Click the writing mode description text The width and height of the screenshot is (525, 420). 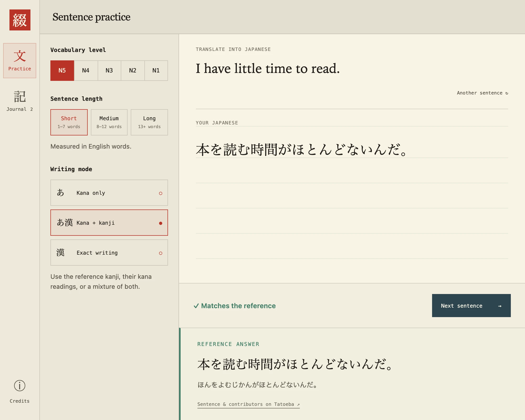point(101,281)
